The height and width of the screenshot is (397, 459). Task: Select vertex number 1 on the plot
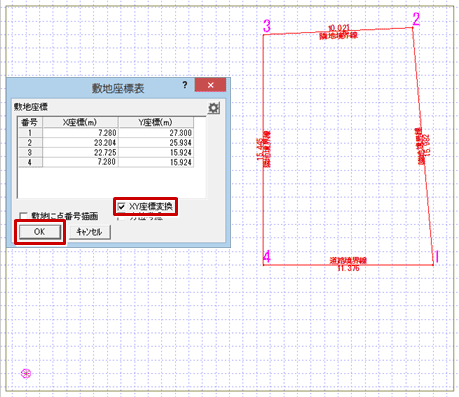tap(437, 257)
